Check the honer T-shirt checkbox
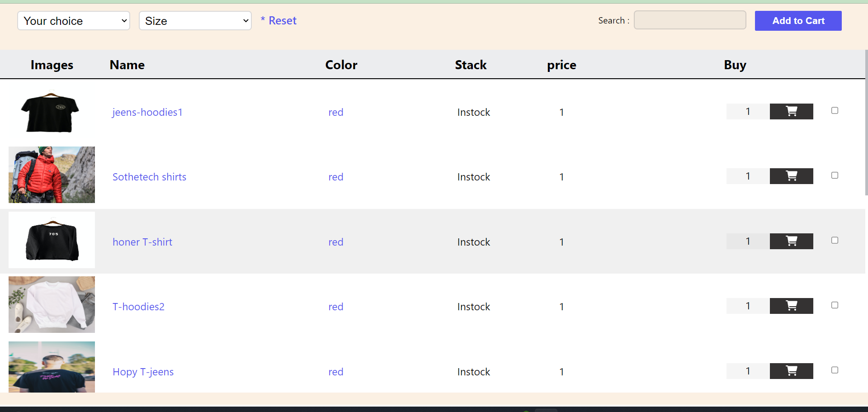The height and width of the screenshot is (412, 868). click(835, 240)
